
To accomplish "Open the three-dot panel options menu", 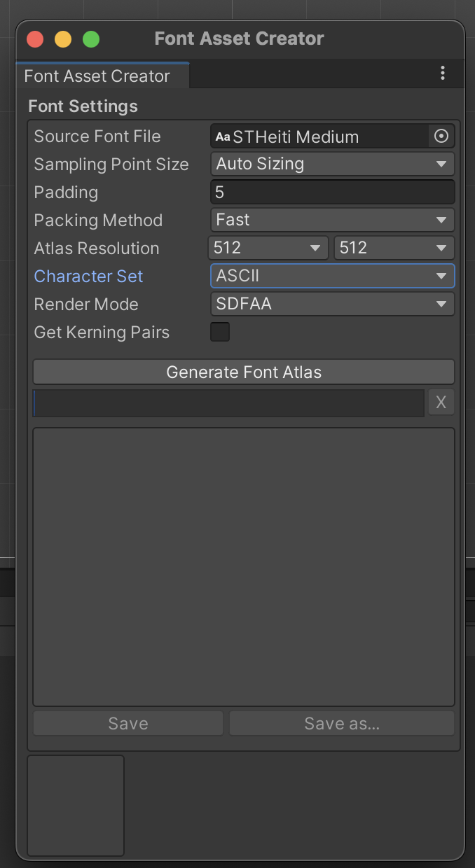I will tap(443, 73).
